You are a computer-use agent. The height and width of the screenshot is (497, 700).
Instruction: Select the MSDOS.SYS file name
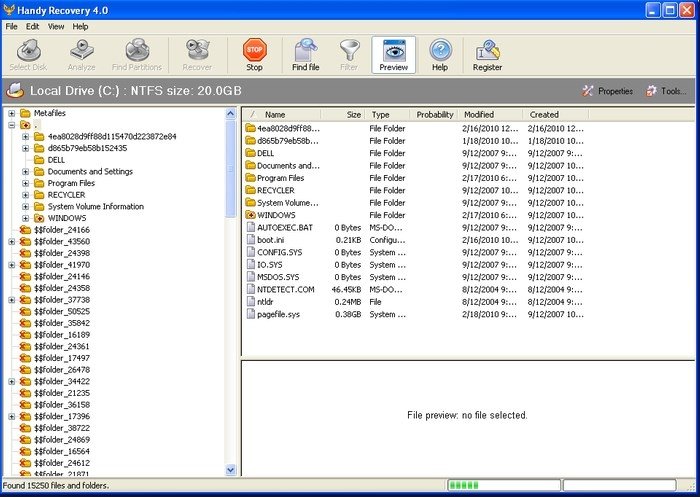click(x=278, y=277)
